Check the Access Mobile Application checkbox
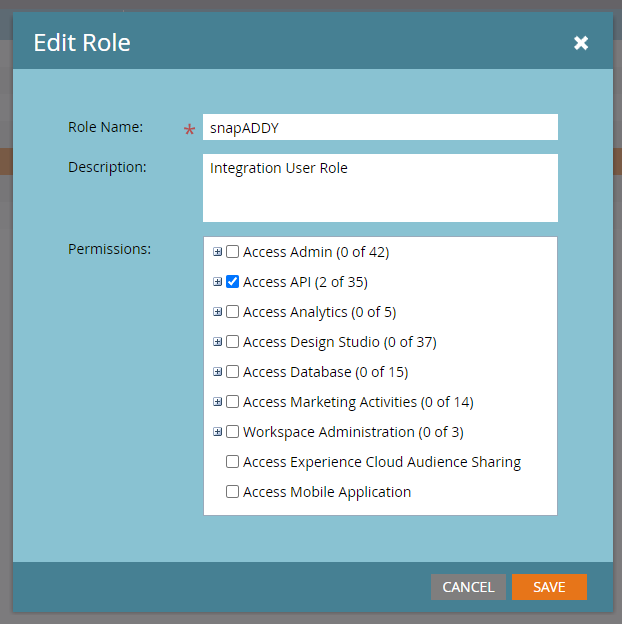Image resolution: width=622 pixels, height=624 pixels. click(232, 491)
